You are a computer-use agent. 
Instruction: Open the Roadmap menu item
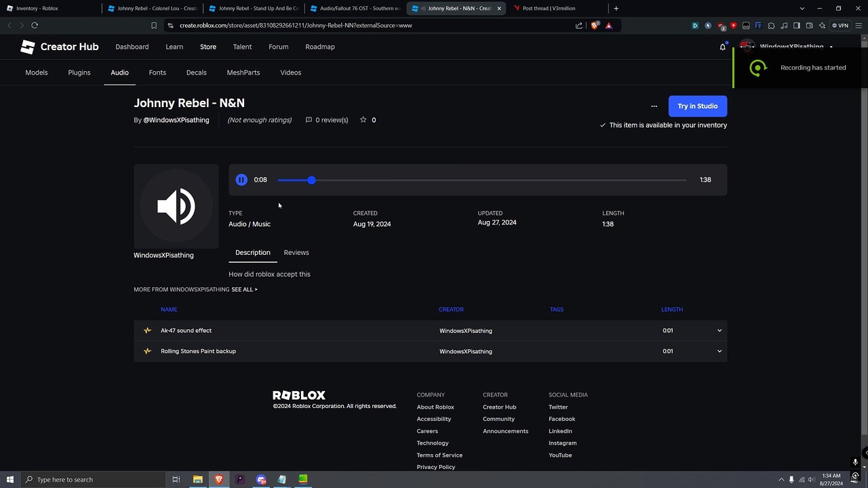point(320,47)
